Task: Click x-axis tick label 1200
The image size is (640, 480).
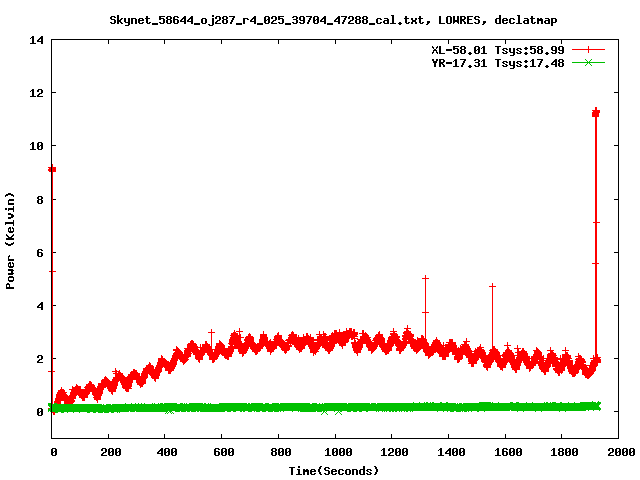Action: (394, 452)
